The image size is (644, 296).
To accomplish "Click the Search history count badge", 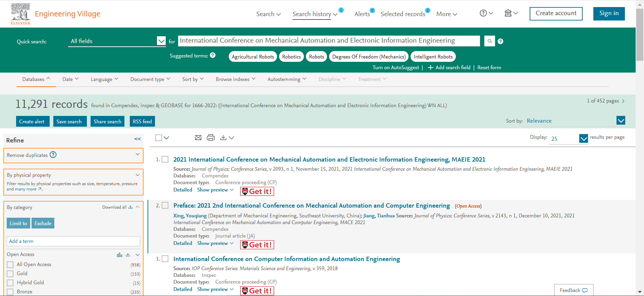I will tap(341, 10).
